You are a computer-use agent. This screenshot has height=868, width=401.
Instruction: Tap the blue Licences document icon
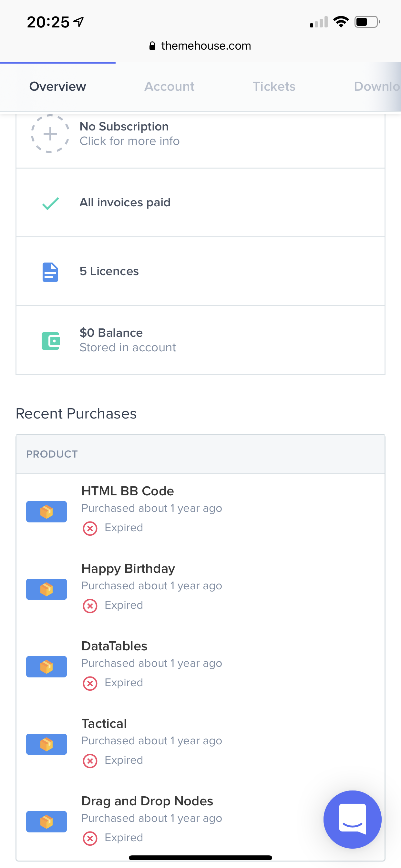50,272
